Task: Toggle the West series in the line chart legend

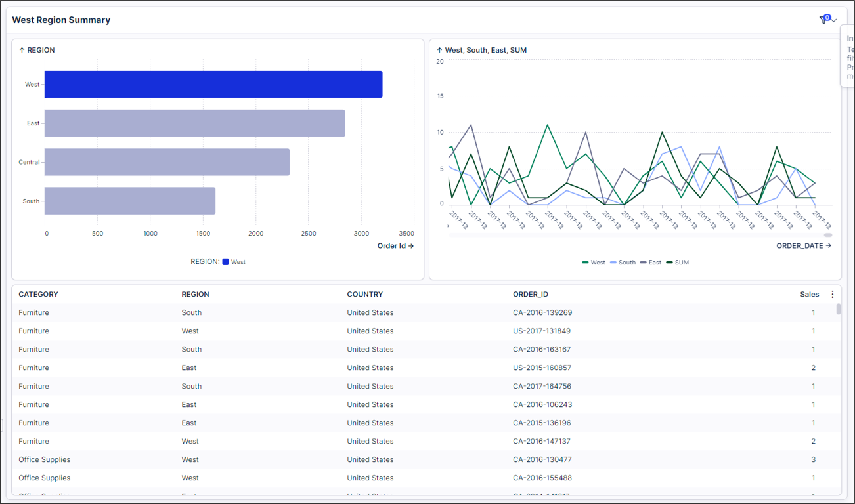Action: pos(594,262)
